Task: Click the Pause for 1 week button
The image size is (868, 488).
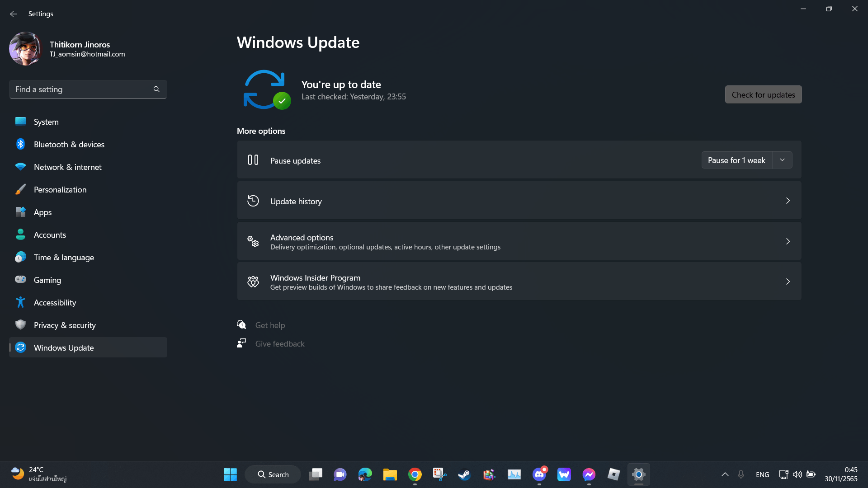Action: pos(736,160)
